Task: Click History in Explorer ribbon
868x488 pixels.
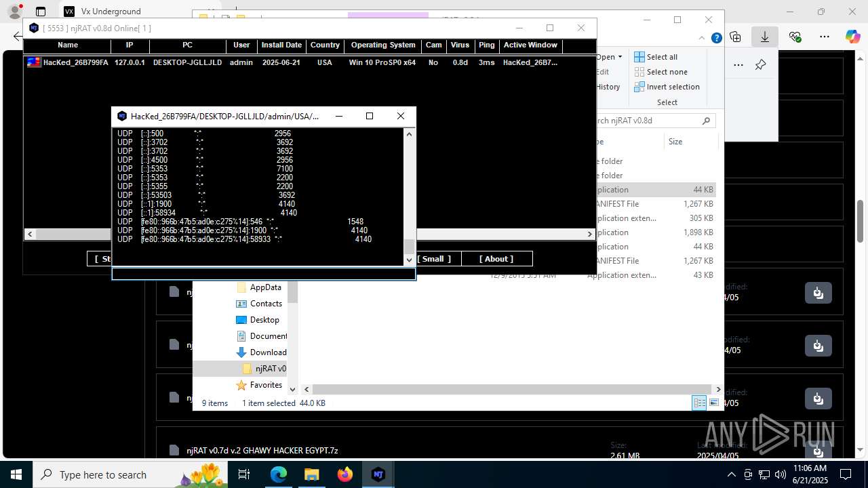Action: pyautogui.click(x=608, y=87)
